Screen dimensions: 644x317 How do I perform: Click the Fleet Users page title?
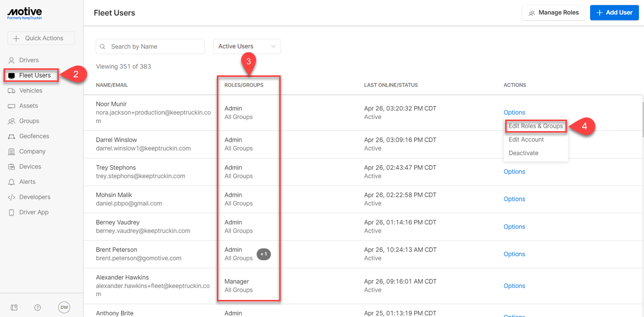(114, 13)
